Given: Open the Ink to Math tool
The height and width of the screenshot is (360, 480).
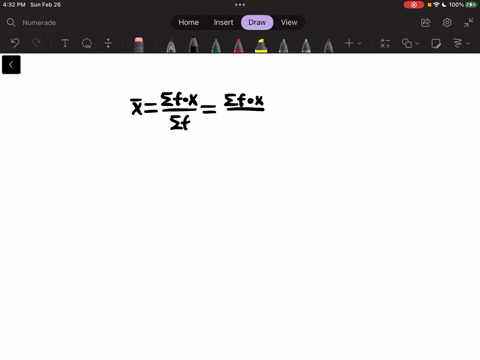Looking at the screenshot, I should click(x=385, y=43).
